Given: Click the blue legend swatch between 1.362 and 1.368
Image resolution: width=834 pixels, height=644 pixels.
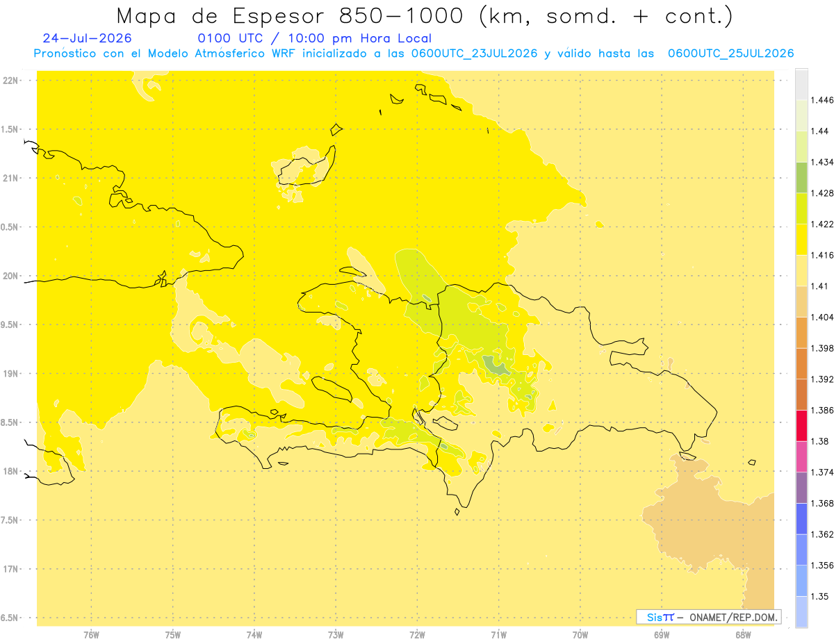Looking at the screenshot, I should [x=801, y=519].
